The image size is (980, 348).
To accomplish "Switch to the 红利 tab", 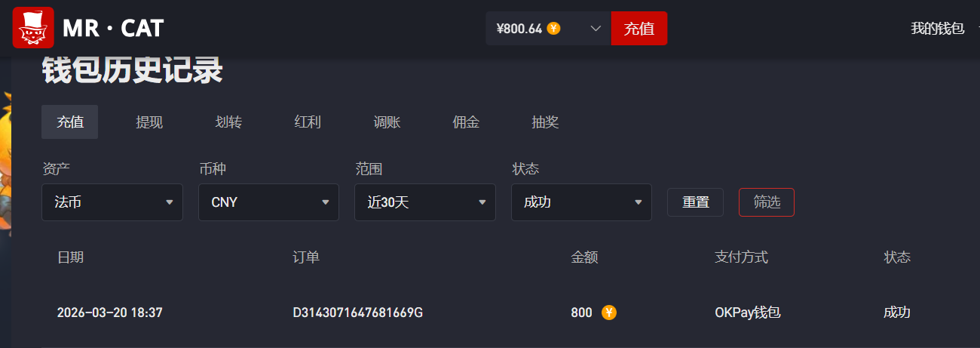I will pos(308,122).
